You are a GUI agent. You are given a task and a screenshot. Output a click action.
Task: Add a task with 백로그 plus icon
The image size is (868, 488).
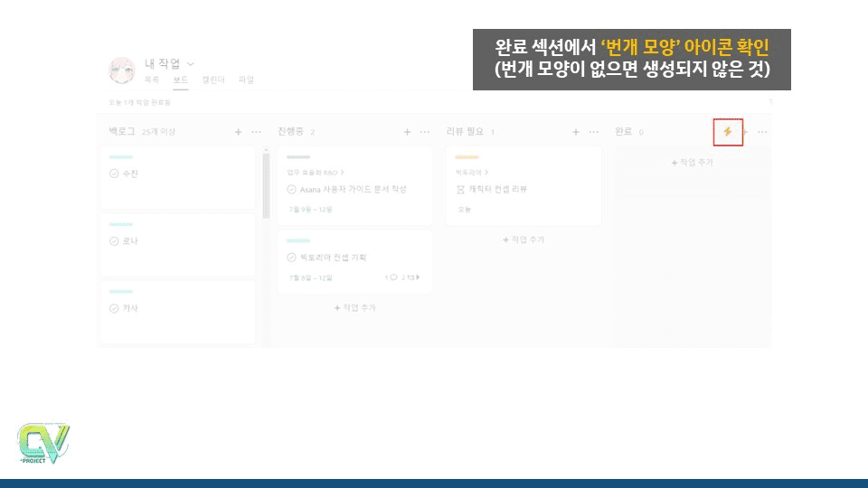[x=239, y=132]
